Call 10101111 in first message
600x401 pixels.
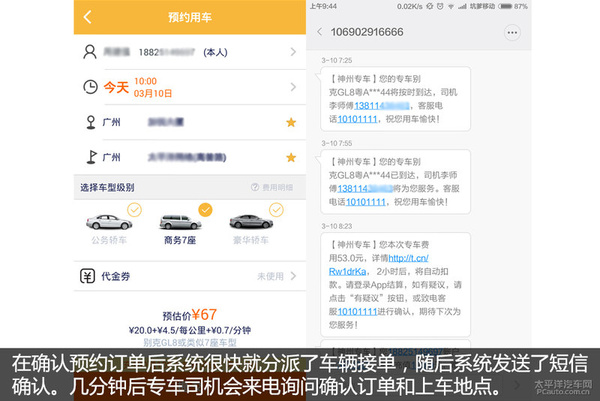357,119
